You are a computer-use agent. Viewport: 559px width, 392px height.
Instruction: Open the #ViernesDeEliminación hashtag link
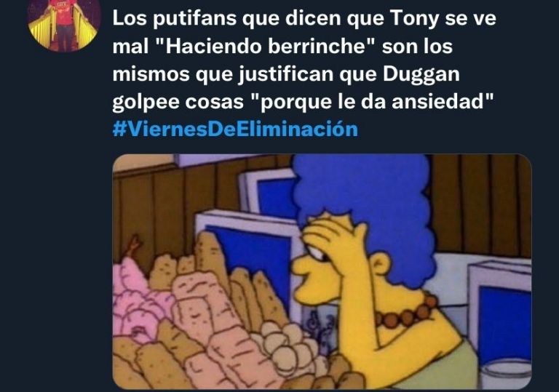[235, 129]
